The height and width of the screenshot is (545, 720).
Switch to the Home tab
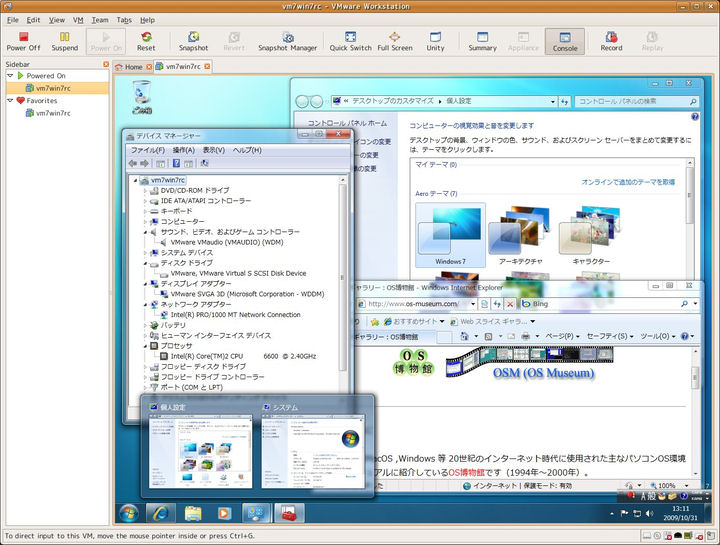133,67
